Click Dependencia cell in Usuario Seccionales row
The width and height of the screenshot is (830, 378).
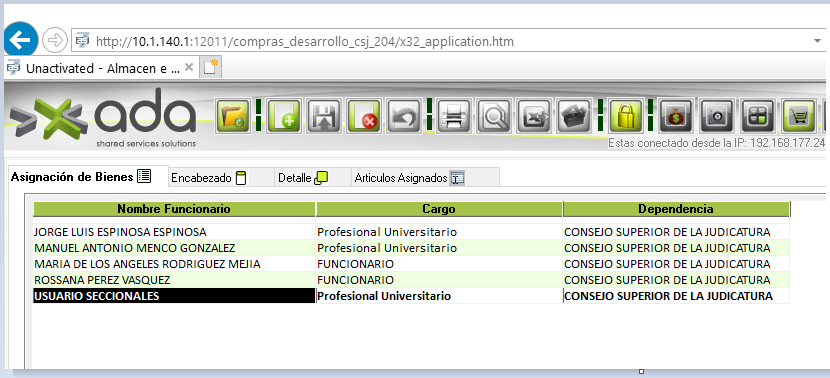(x=676, y=296)
